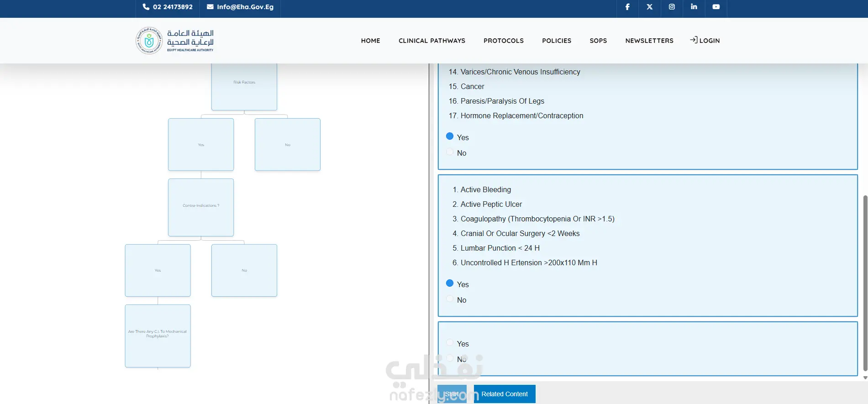Image resolution: width=868 pixels, height=404 pixels.
Task: Click the "Active Bleeding" list item
Action: pos(485,189)
